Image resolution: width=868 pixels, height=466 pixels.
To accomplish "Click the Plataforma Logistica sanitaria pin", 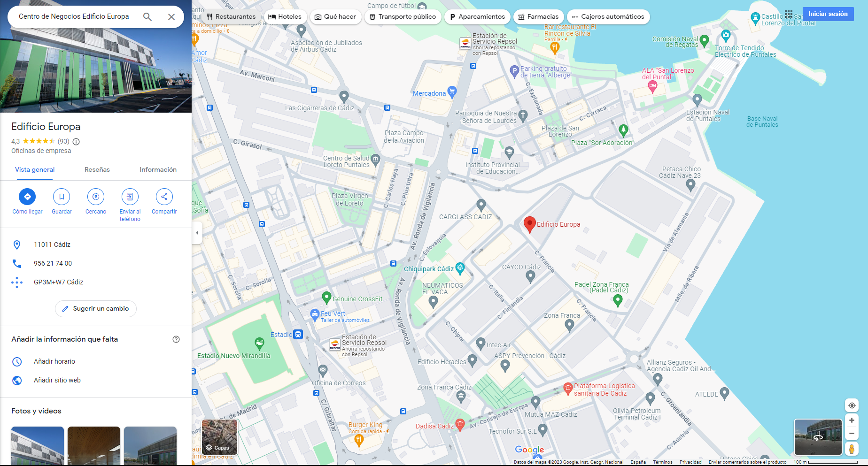I will point(568,389).
